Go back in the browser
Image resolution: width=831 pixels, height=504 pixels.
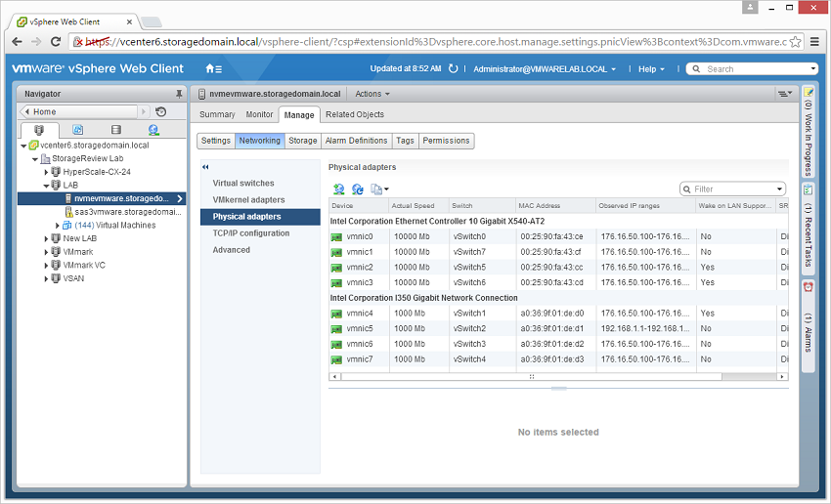tap(17, 41)
